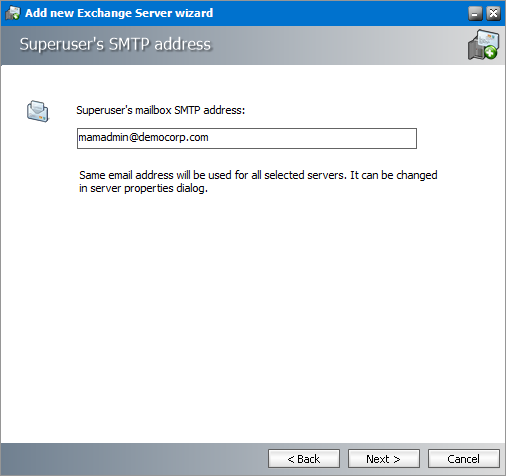Click the 'Same email address will be used' note
The width and height of the screenshot is (506, 476).
click(258, 181)
